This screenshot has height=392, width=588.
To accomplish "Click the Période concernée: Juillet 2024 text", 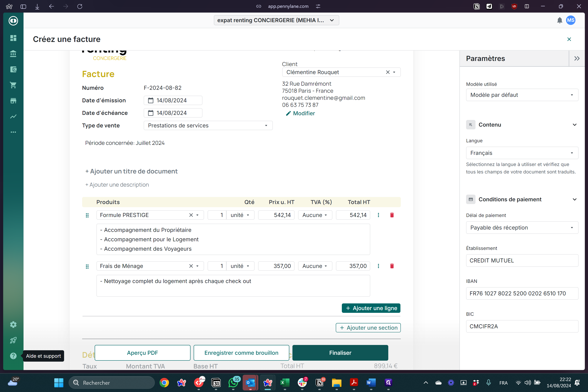I will point(125,143).
